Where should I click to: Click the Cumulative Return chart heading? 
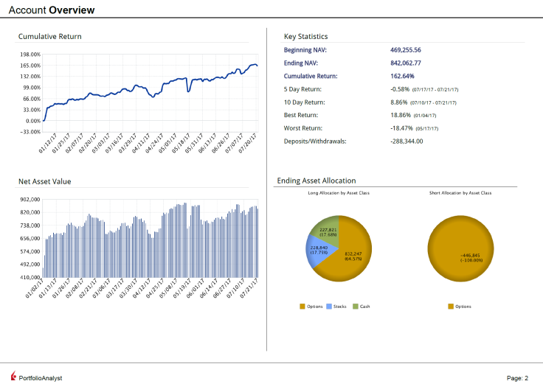point(50,36)
